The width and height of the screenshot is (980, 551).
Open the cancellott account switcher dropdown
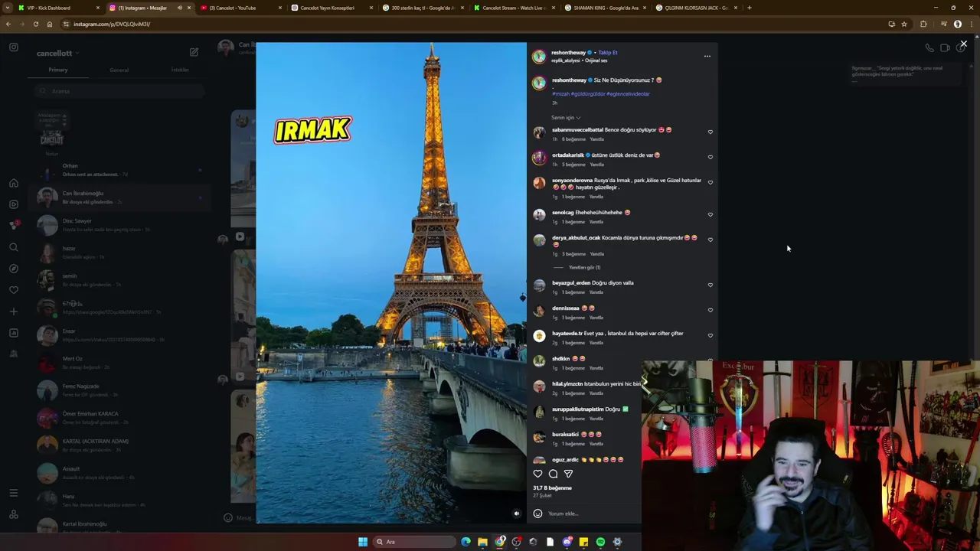[x=57, y=53]
